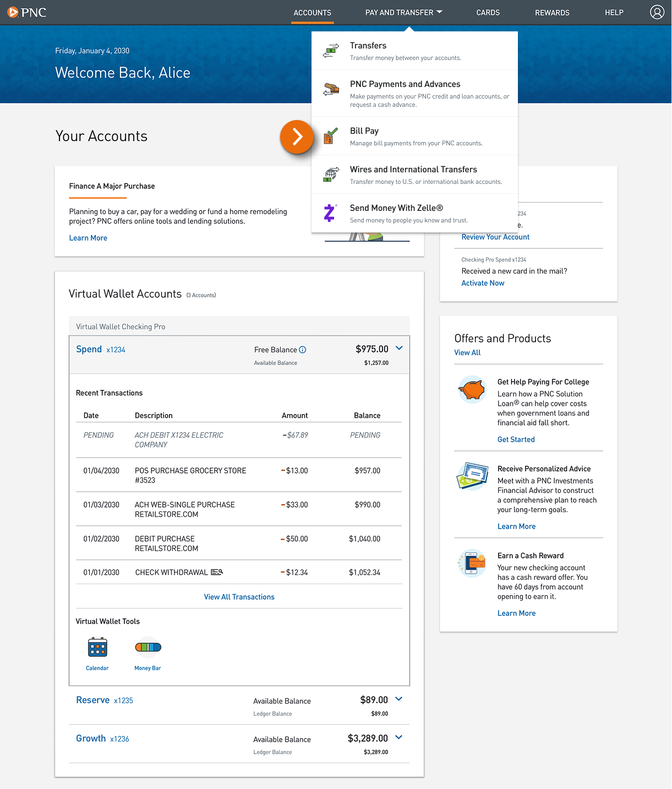Screen dimensions: 672x789
Task: Click the check image icon next to Check Withdrawal
Action: (216, 572)
